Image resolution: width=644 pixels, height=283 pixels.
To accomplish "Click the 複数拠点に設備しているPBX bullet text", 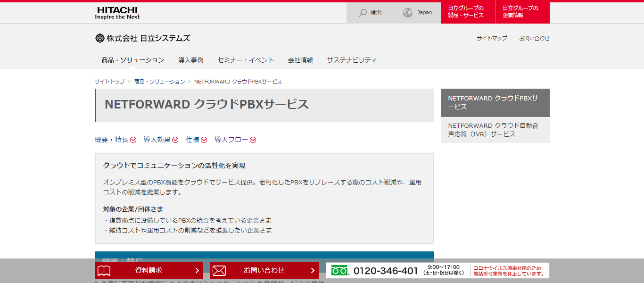I will [188, 220].
